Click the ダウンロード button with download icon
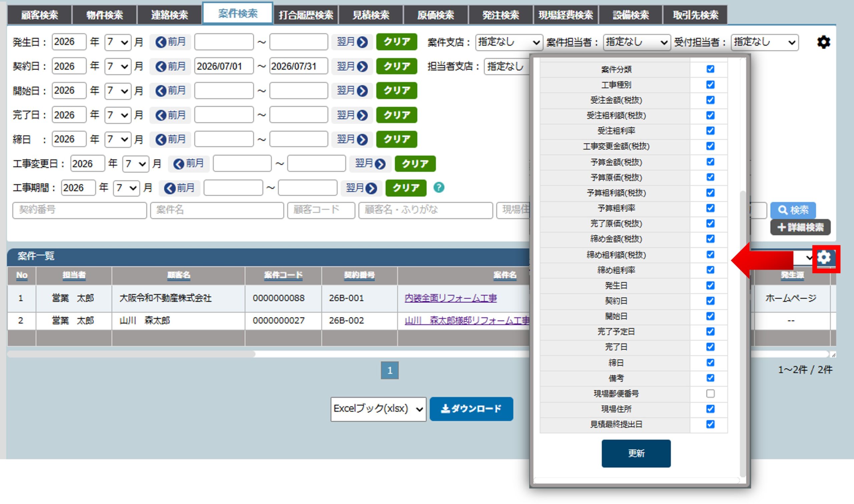This screenshot has width=854, height=504. pyautogui.click(x=471, y=409)
